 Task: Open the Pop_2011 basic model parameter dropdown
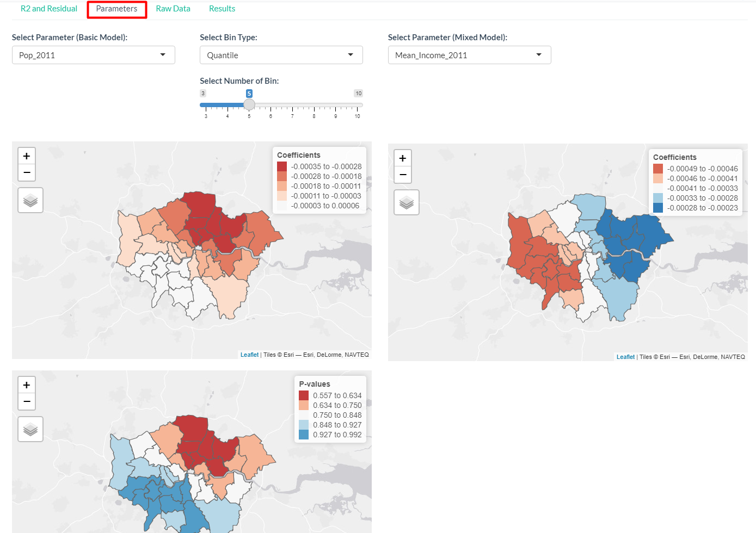click(94, 55)
